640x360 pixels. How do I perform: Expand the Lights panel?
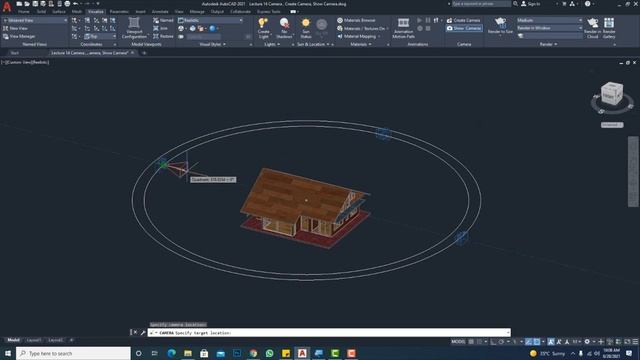point(272,44)
